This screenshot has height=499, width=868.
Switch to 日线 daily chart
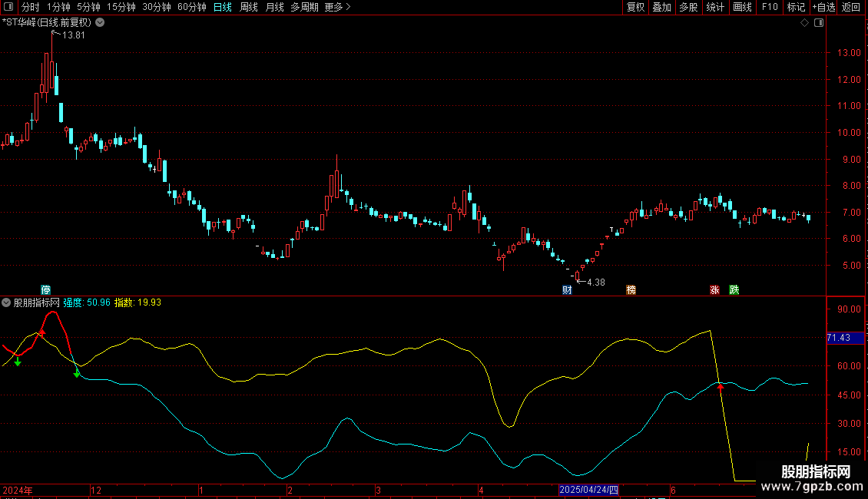223,7
